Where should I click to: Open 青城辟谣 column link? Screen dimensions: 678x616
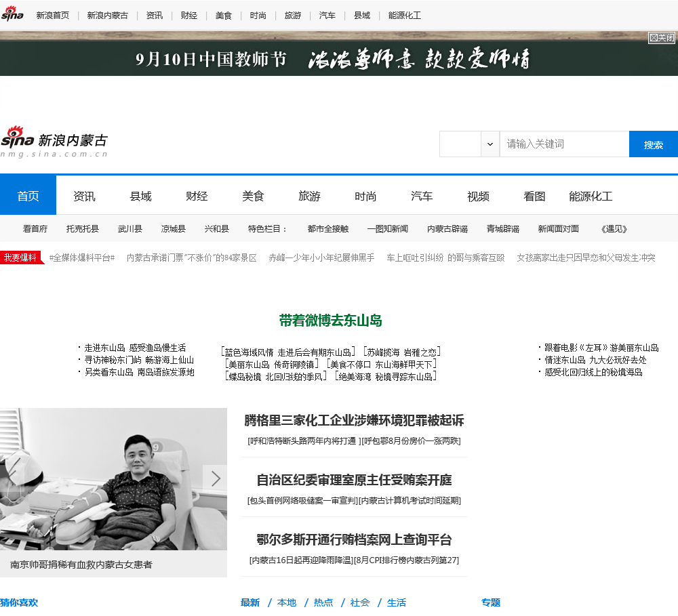503,228
